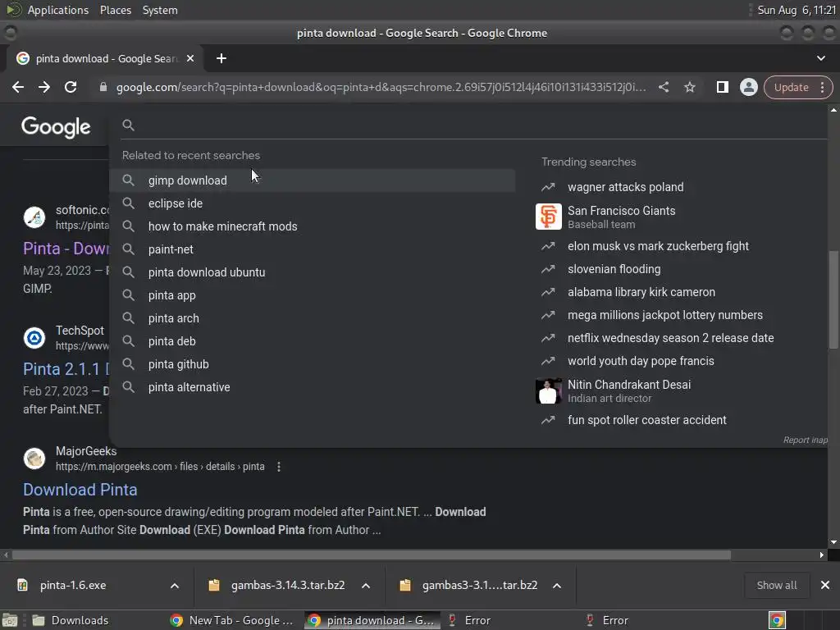This screenshot has width=840, height=630.
Task: Click Nitin Chandrakant Desai photo
Action: click(549, 391)
